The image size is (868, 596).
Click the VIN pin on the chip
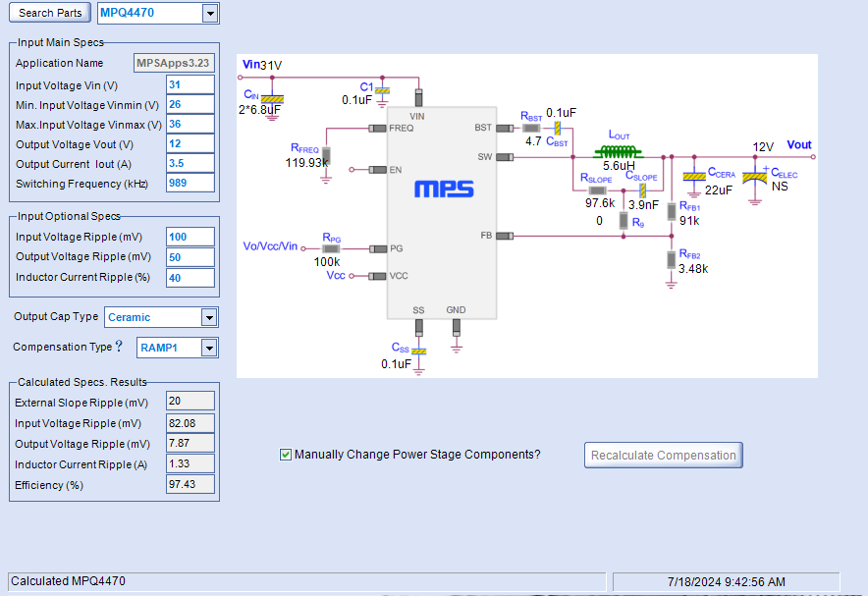pyautogui.click(x=419, y=98)
